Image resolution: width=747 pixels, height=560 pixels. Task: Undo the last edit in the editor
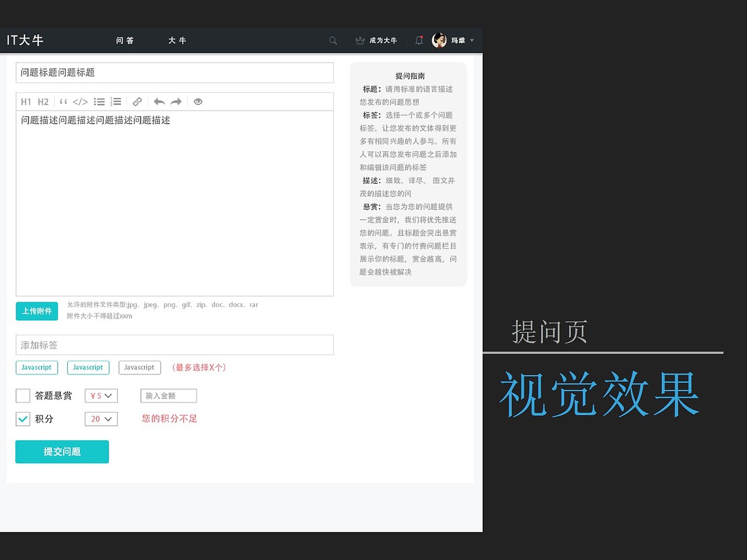(x=159, y=101)
